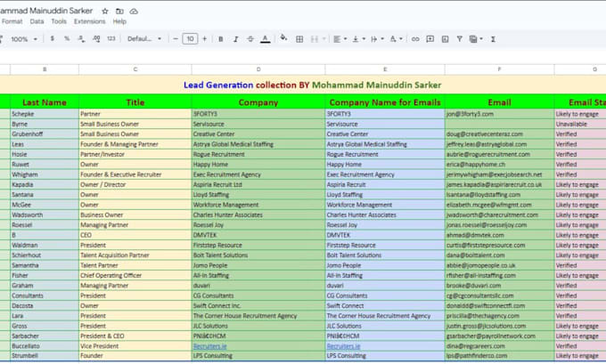Image resolution: width=606 pixels, height=364 pixels.
Task: Click the merge cells icon
Action: tap(315, 39)
